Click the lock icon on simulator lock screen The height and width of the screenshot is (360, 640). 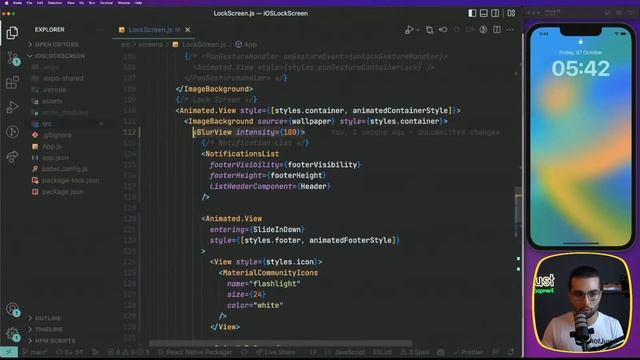[581, 42]
